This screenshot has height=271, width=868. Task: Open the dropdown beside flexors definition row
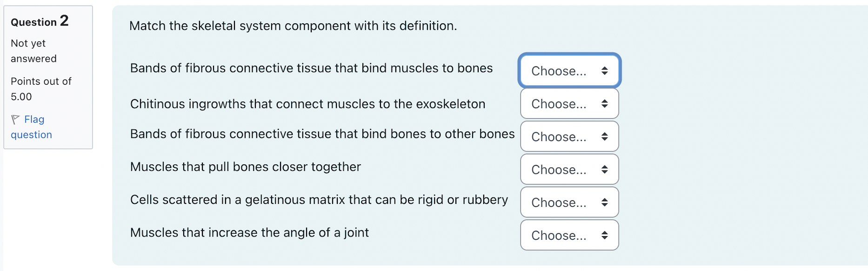[569, 169]
